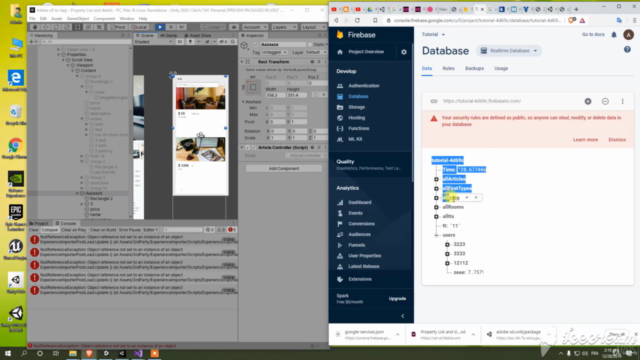The image size is (640, 360).
Task: Click add child plus icon in database
Action: pos(588,101)
